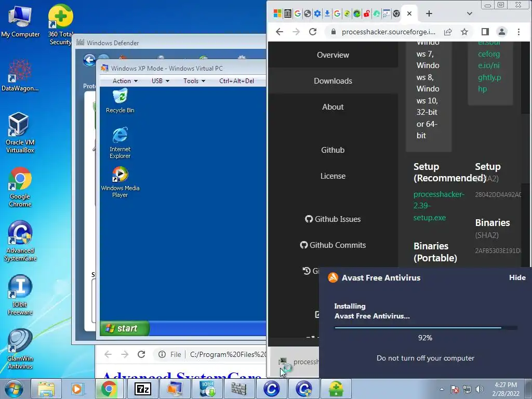View site info icon beside File
The width and height of the screenshot is (532, 399).
(162, 354)
